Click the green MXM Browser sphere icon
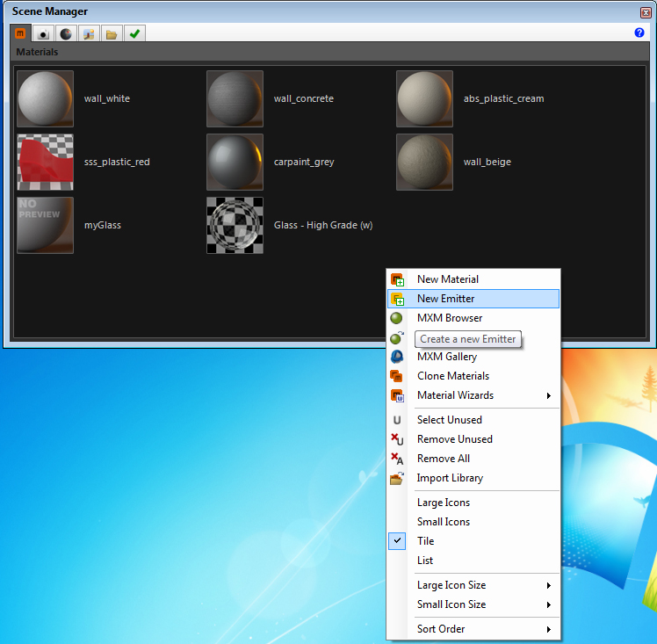The width and height of the screenshot is (657, 644). pos(396,318)
